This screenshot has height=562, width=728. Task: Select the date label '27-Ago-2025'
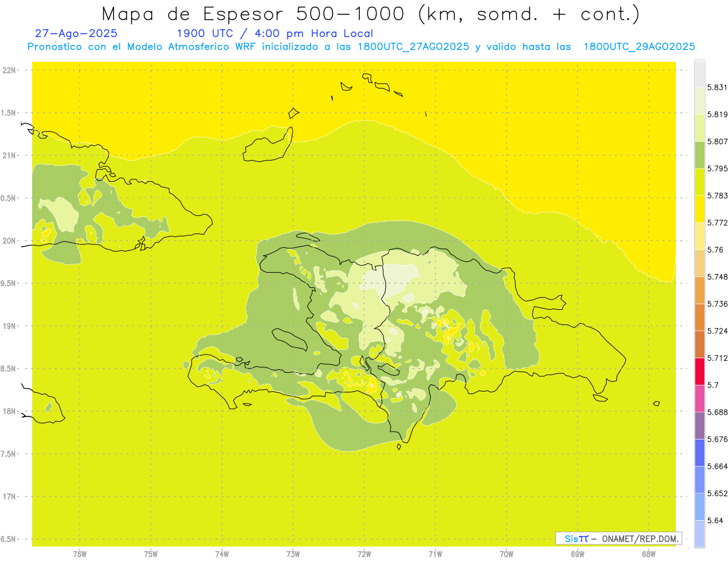tap(76, 33)
